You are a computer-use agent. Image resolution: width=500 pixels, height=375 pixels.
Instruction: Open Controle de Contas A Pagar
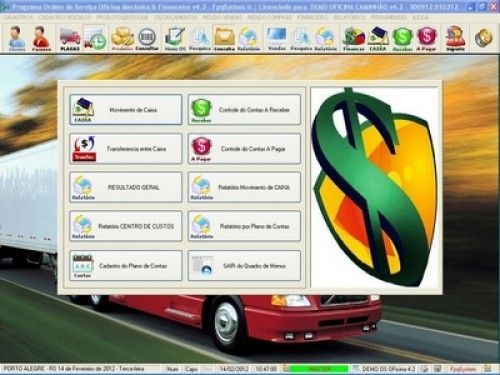click(244, 149)
